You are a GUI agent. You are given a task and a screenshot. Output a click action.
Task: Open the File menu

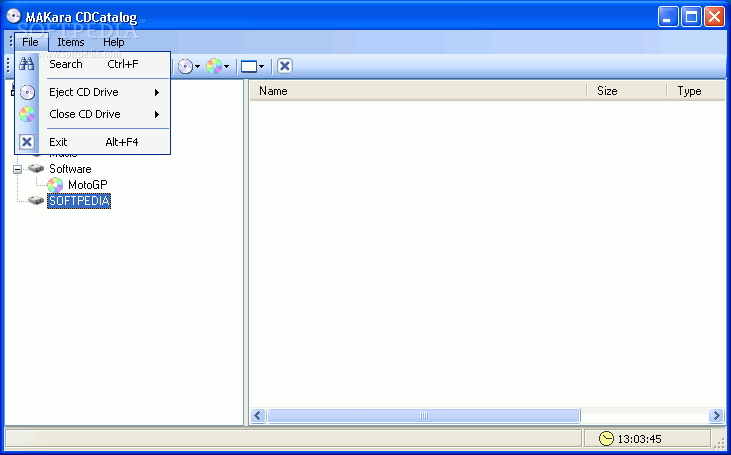pyautogui.click(x=31, y=42)
